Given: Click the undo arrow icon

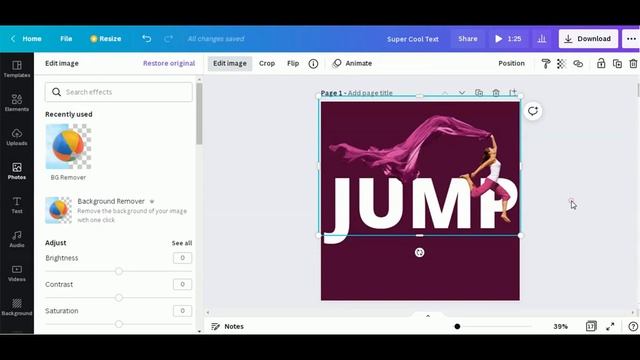Looking at the screenshot, I should tap(147, 38).
